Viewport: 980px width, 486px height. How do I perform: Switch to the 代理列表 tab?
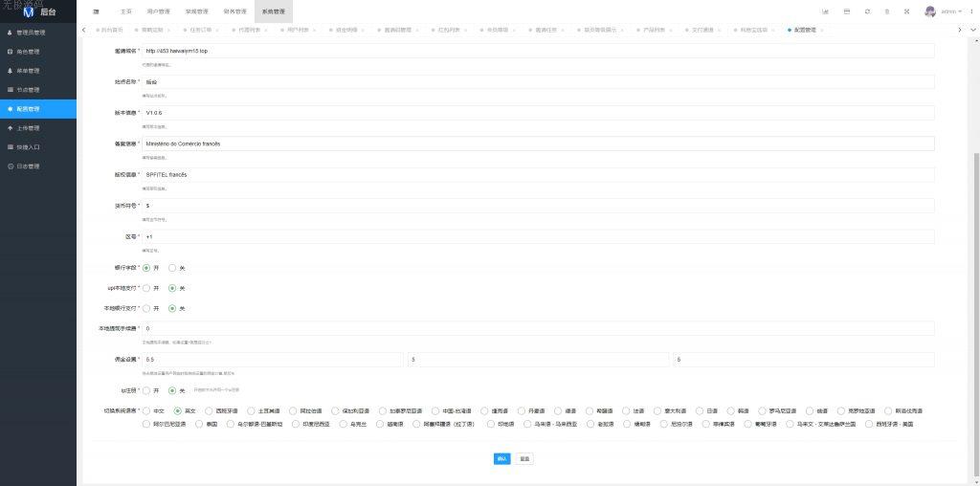249,30
